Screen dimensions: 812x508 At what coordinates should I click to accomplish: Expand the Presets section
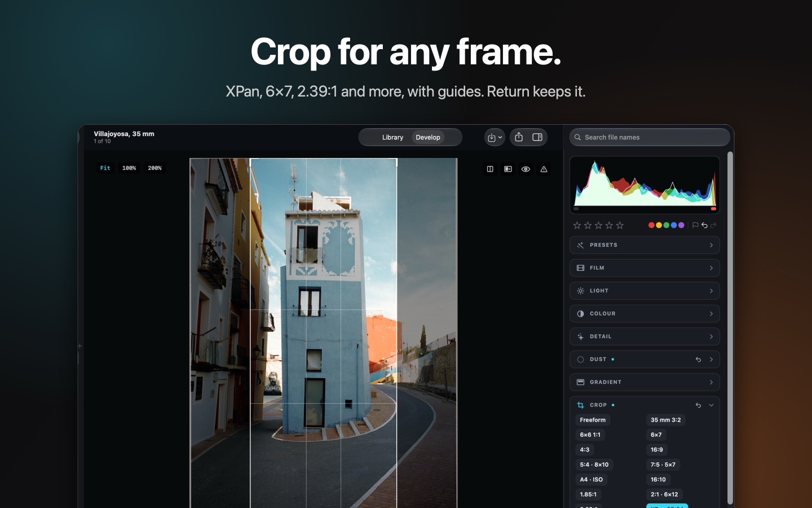[645, 245]
